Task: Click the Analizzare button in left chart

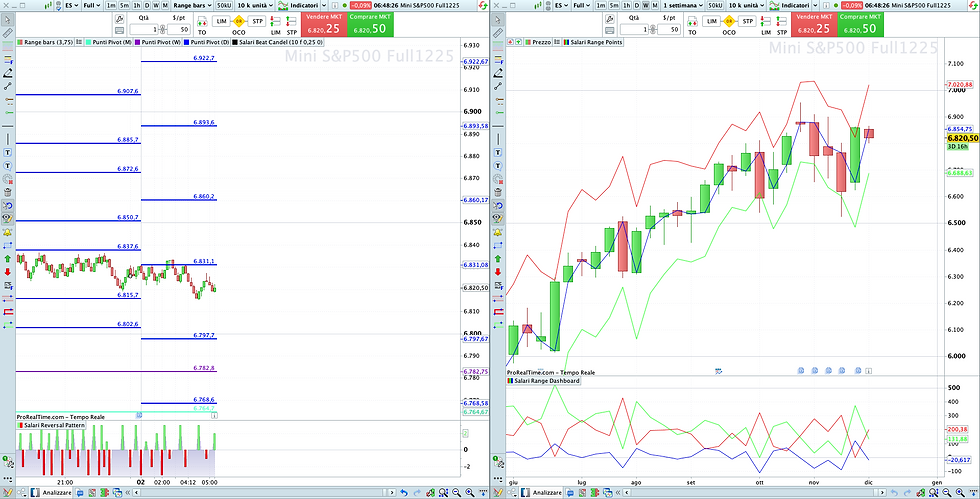Action: tap(53, 493)
